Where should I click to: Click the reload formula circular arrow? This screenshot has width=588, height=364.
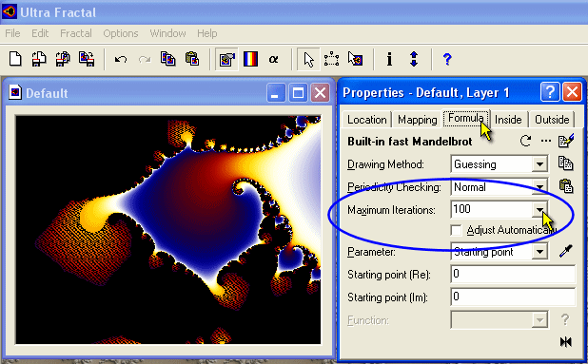coord(526,142)
